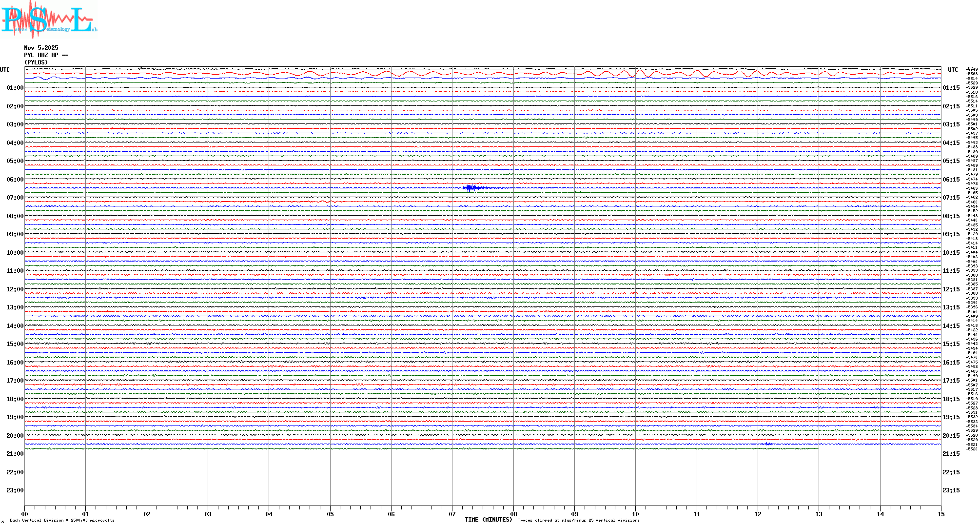Click the Nov 5,2025 date text
This screenshot has width=980, height=527.
pos(41,48)
